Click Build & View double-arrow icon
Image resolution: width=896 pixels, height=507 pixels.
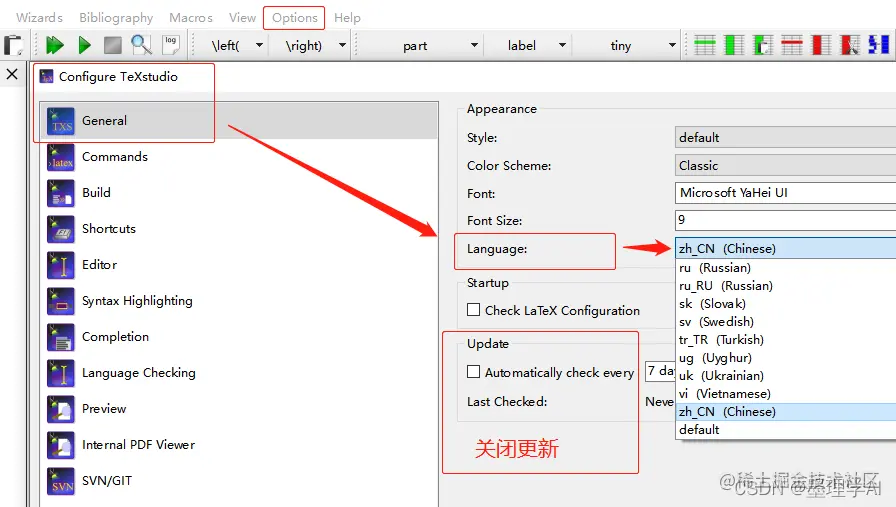[55, 45]
